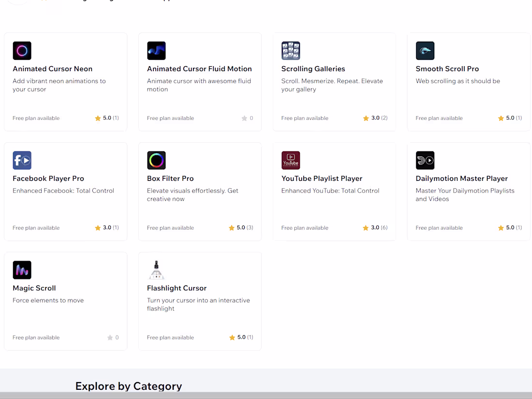Check the 3.0 rating of YouTube Playlist Player
532x399 pixels.
tap(375, 227)
